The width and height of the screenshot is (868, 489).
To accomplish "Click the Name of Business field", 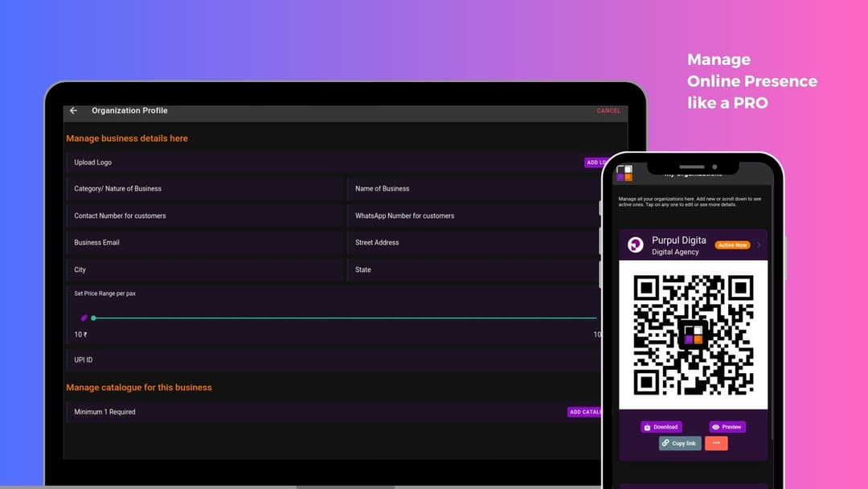I will [474, 189].
